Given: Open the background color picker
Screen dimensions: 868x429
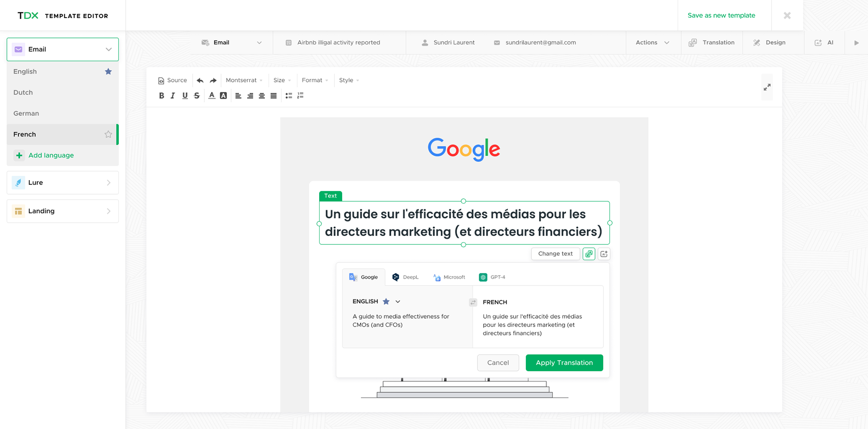Looking at the screenshot, I should pos(223,95).
